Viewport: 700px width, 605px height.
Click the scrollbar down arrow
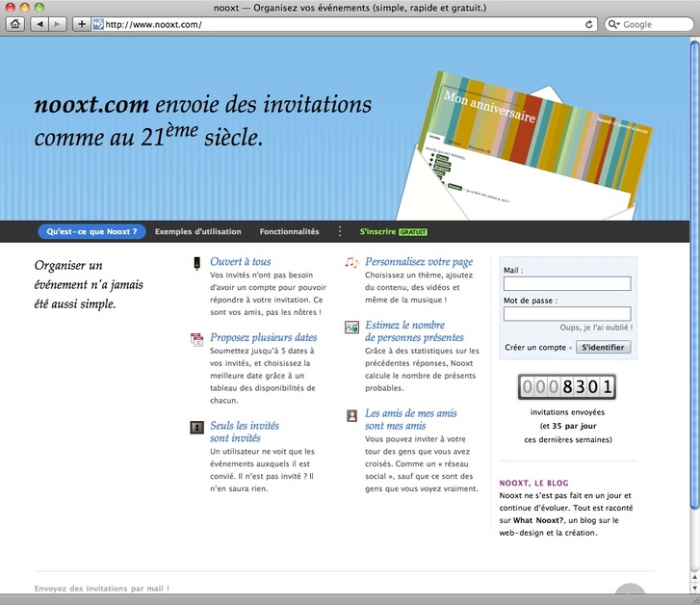click(694, 589)
